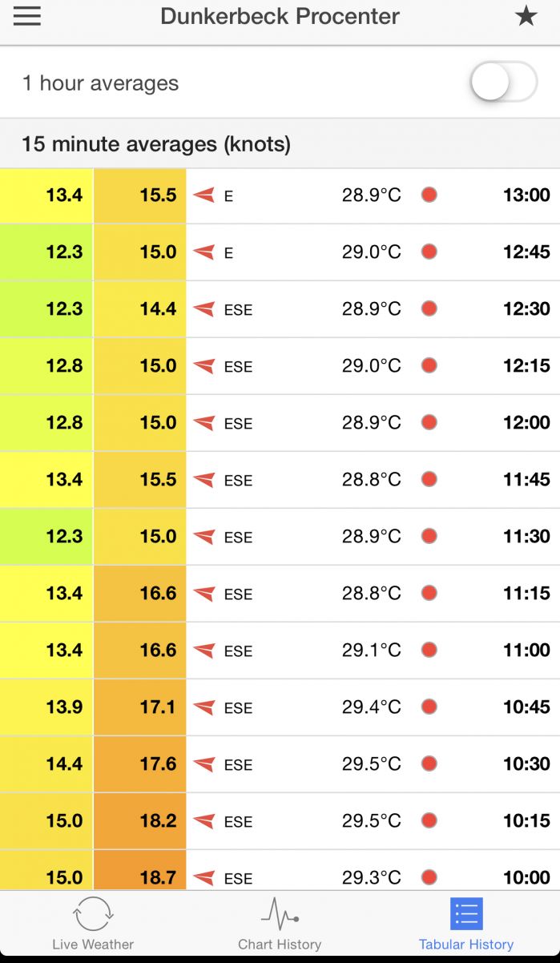Tap the Tabular History list icon
The height and width of the screenshot is (963, 560).
(x=466, y=913)
